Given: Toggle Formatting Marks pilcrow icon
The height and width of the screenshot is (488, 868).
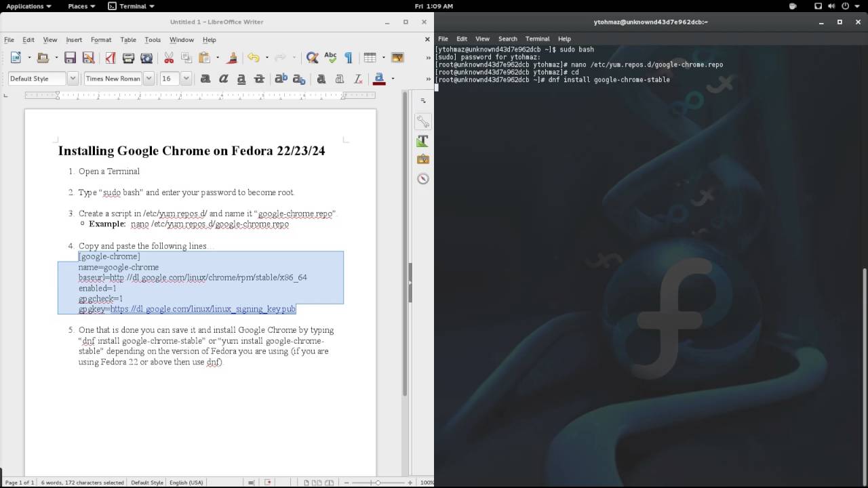Looking at the screenshot, I should click(x=349, y=58).
